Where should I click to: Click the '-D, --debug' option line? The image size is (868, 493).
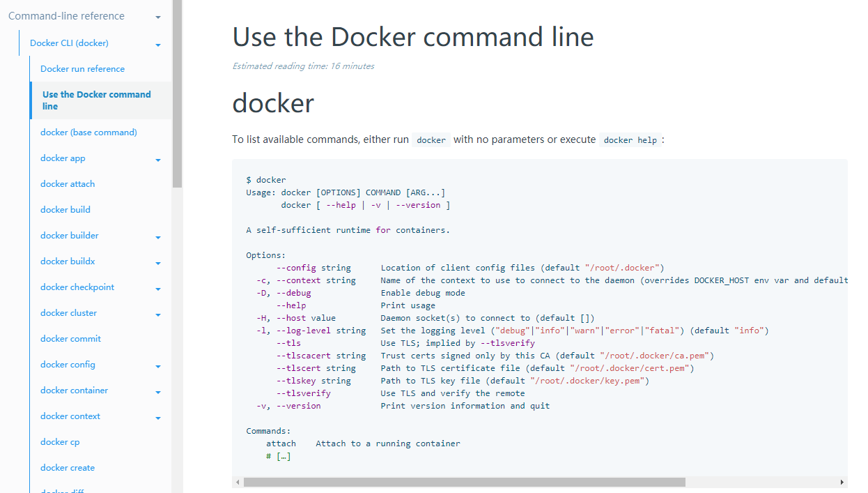click(360, 293)
